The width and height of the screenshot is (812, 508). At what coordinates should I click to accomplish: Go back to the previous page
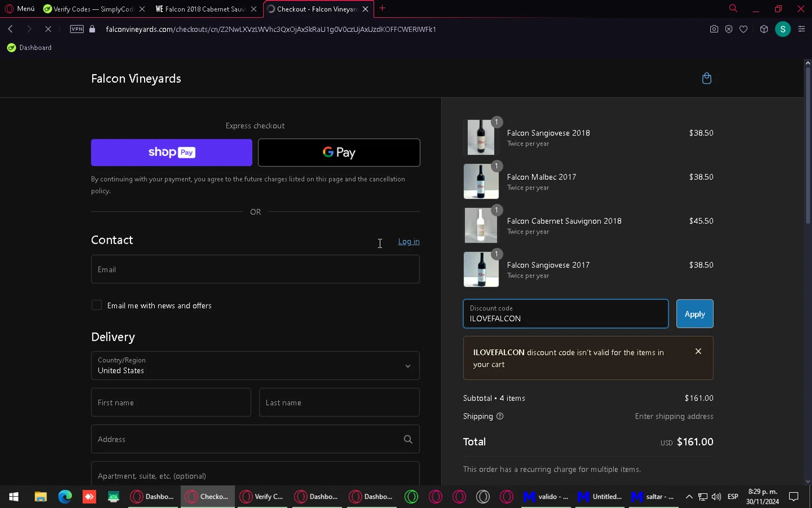point(10,29)
